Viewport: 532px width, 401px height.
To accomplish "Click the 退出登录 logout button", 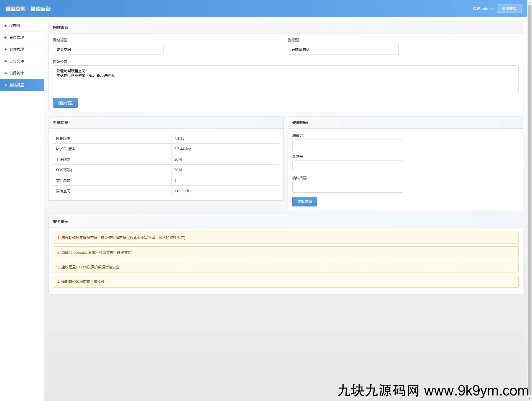I will (x=509, y=9).
